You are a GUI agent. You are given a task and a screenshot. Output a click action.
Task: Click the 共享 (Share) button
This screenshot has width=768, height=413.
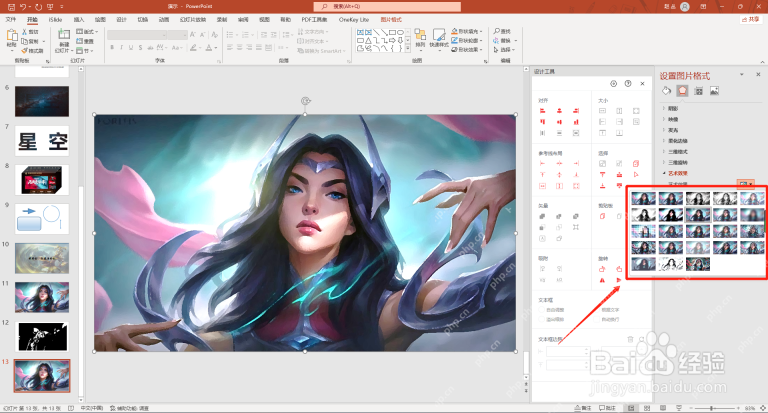(750, 19)
